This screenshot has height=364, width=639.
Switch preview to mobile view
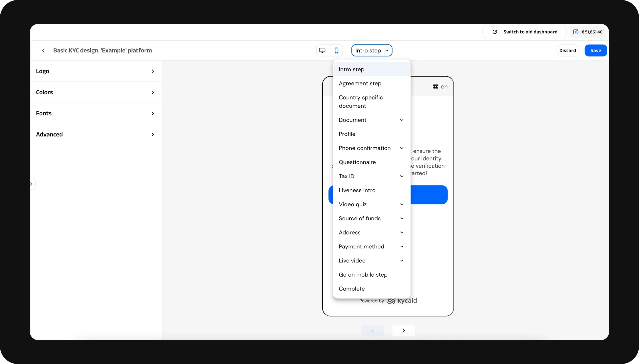point(337,50)
